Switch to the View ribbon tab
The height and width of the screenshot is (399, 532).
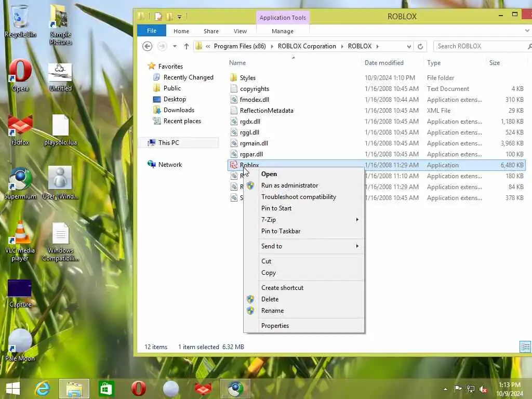240,31
